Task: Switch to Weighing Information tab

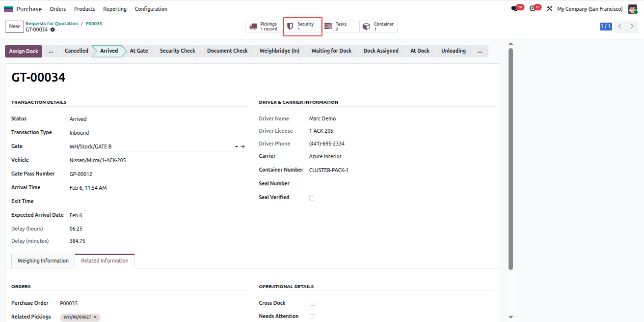Action: coord(43,261)
